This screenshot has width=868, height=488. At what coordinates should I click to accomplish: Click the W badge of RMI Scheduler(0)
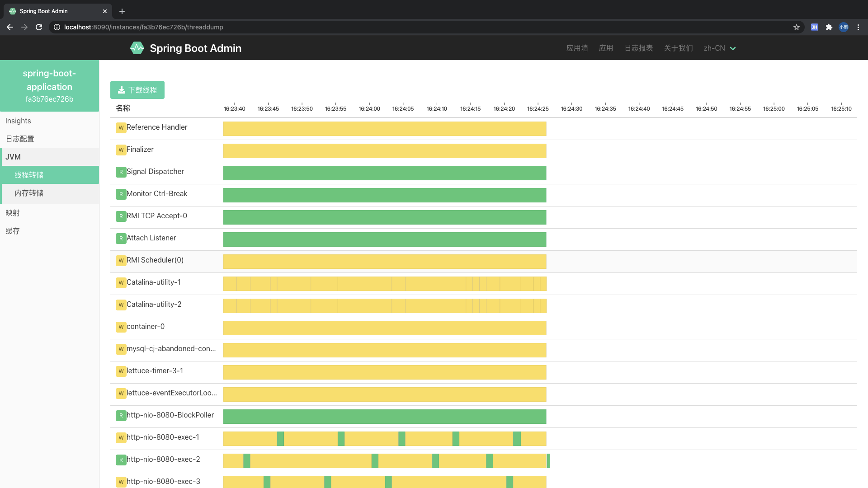point(121,261)
